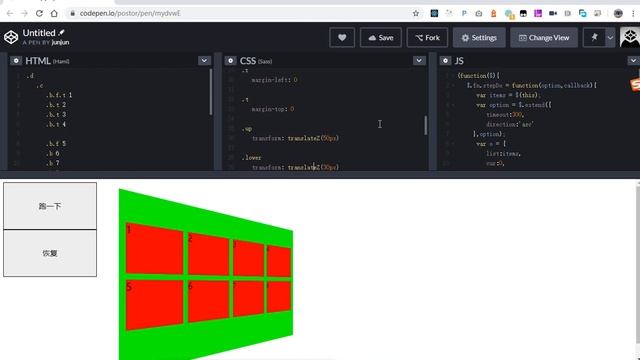
Task: Open the purple square extension icon
Action: point(538,13)
